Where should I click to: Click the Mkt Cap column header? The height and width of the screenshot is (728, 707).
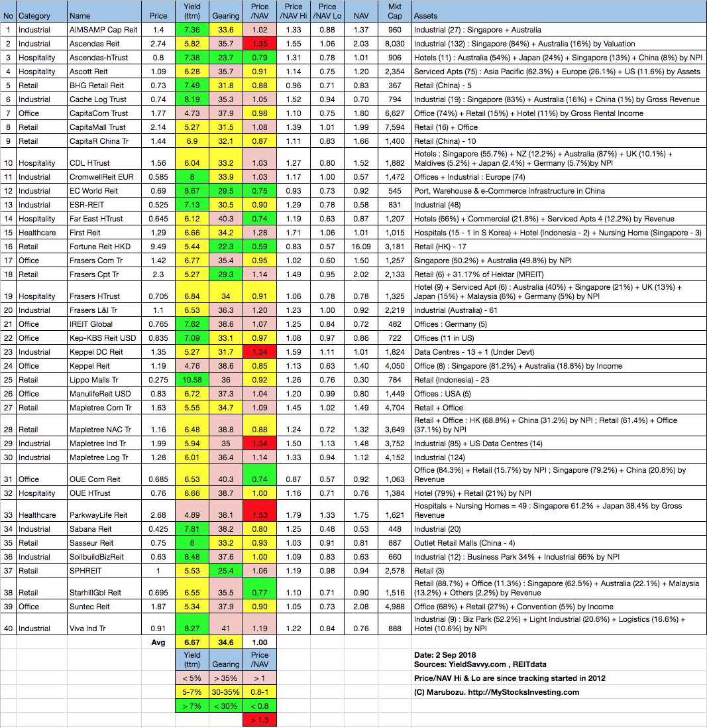[395, 11]
